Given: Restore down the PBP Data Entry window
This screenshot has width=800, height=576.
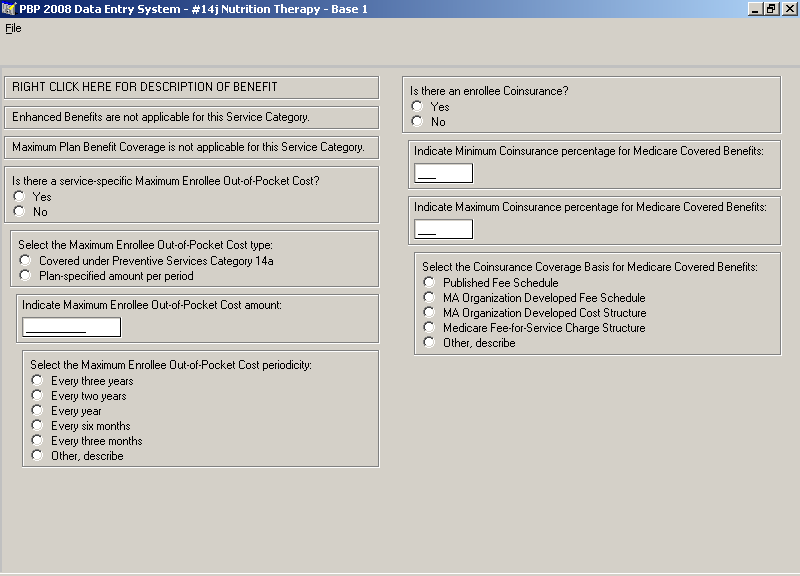Looking at the screenshot, I should [x=770, y=9].
